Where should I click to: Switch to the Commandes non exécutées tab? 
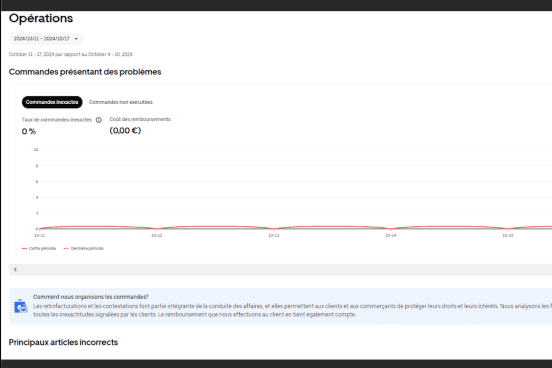click(121, 102)
